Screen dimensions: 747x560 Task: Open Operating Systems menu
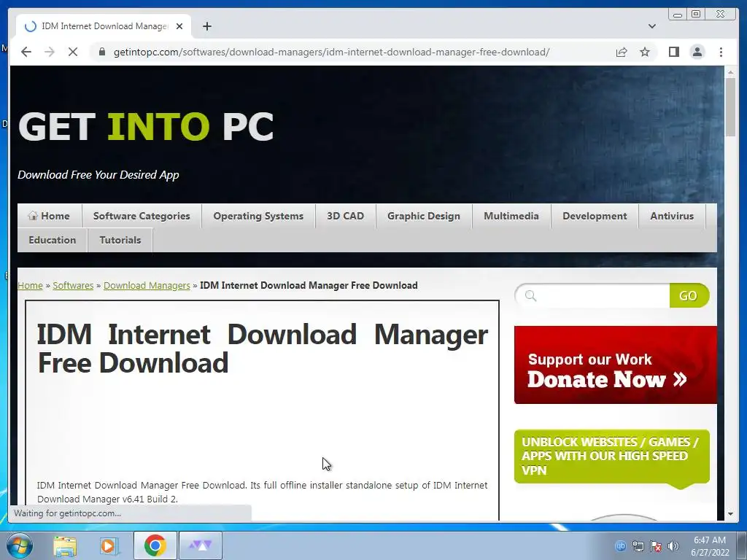point(258,216)
